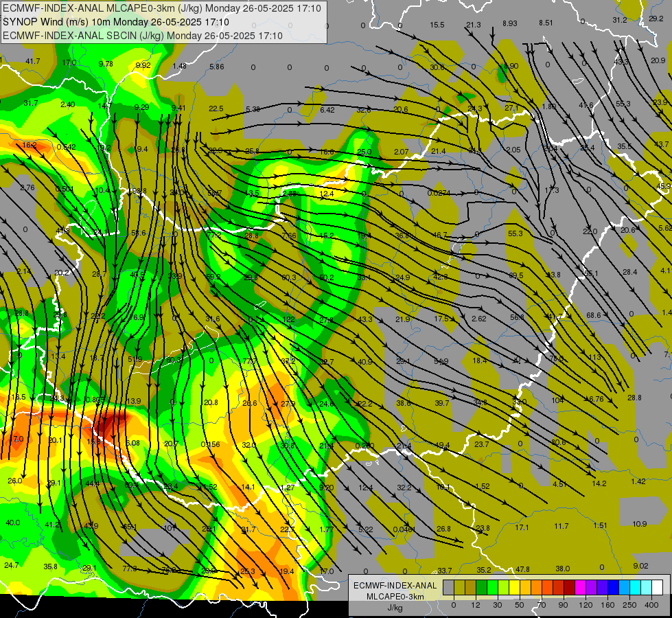Click the map value '46.7'
This screenshot has height=618, width=672.
pos(440,235)
